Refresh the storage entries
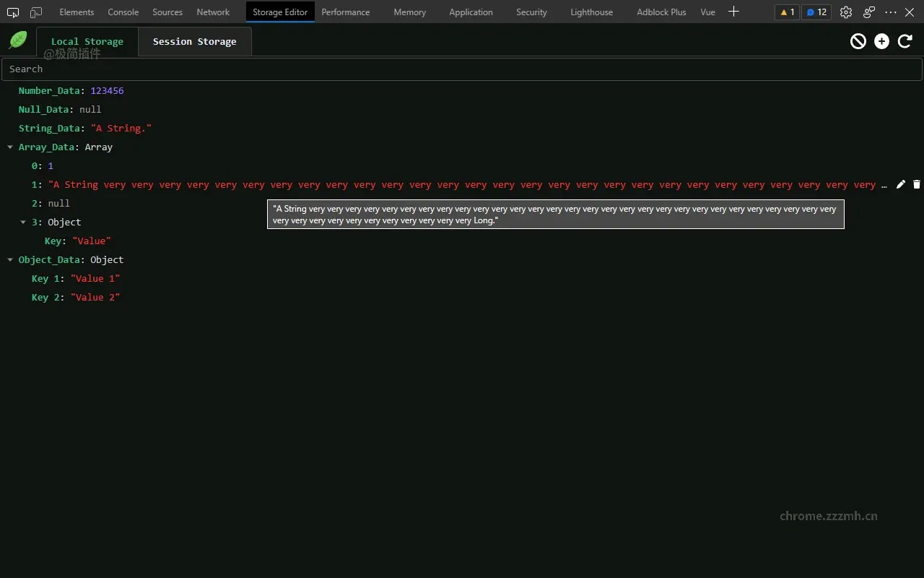Screen dimensions: 924x578 coord(905,41)
